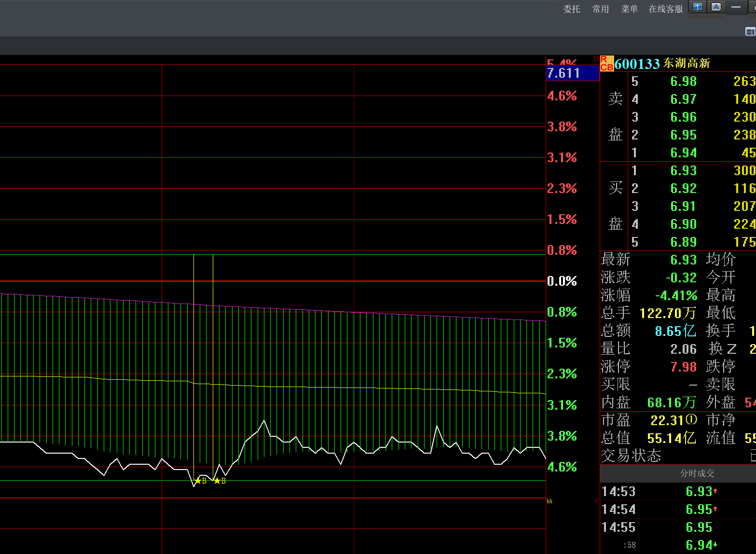Click the 外盘 label
This screenshot has height=554, width=756.
click(x=721, y=402)
